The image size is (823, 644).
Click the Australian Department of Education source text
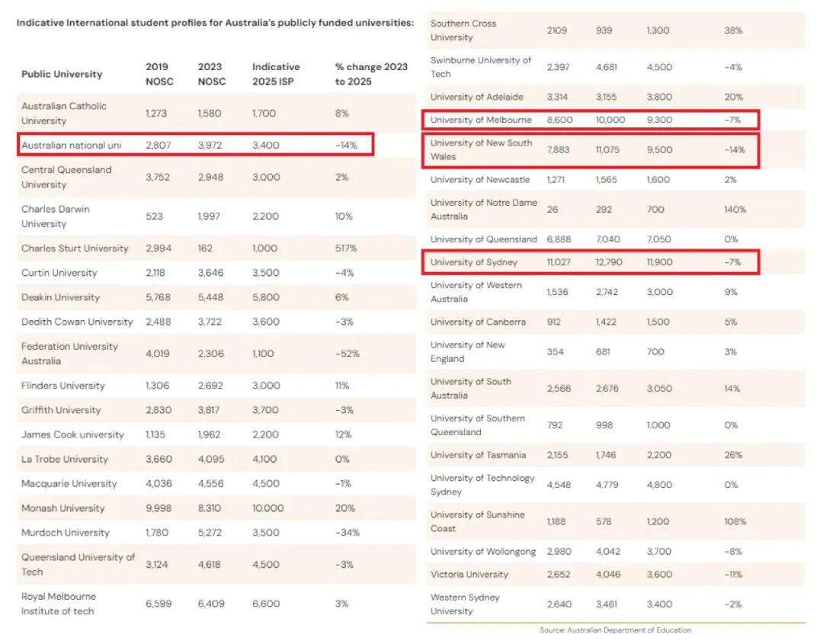pyautogui.click(x=615, y=630)
